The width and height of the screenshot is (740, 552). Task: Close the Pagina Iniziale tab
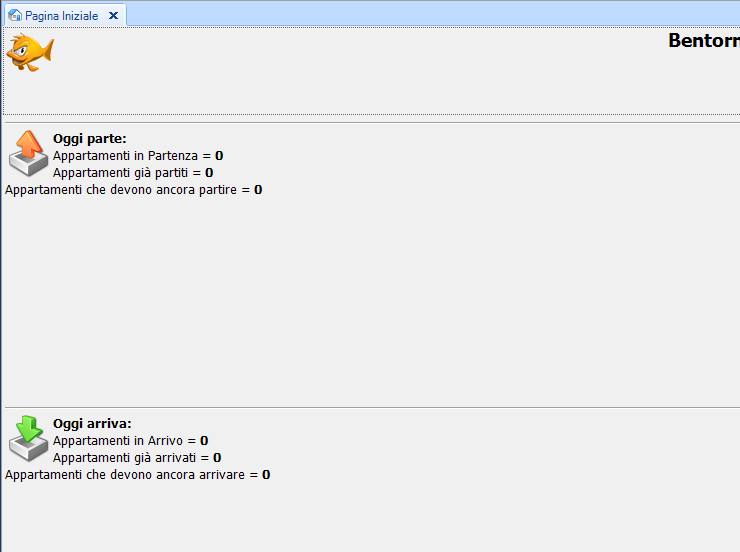point(113,16)
